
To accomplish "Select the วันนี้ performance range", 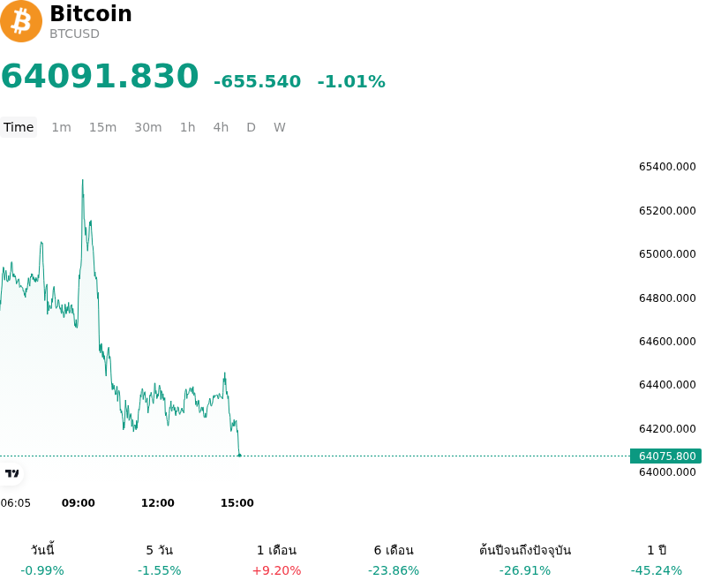I will coord(42,560).
